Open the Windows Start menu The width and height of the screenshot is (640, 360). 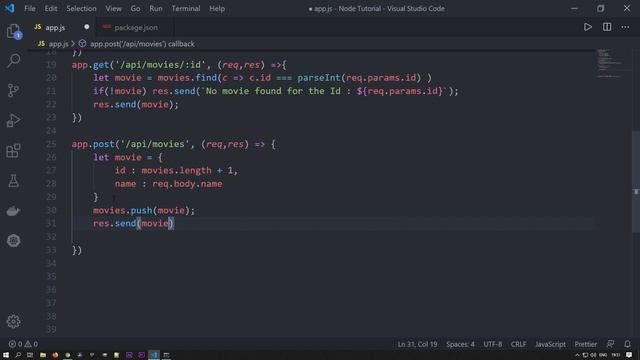[x=6, y=355]
